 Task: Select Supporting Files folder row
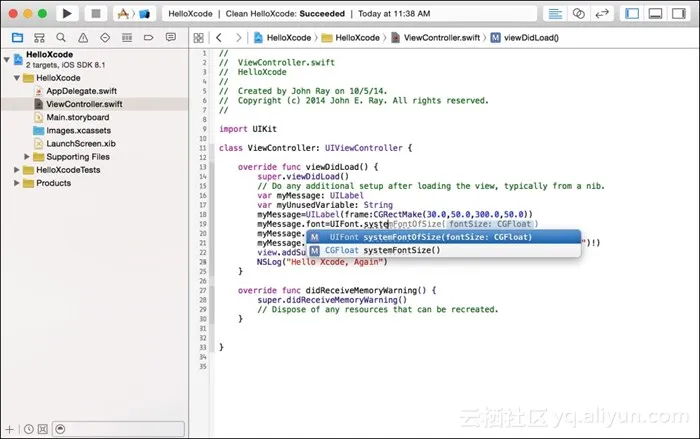94,157
